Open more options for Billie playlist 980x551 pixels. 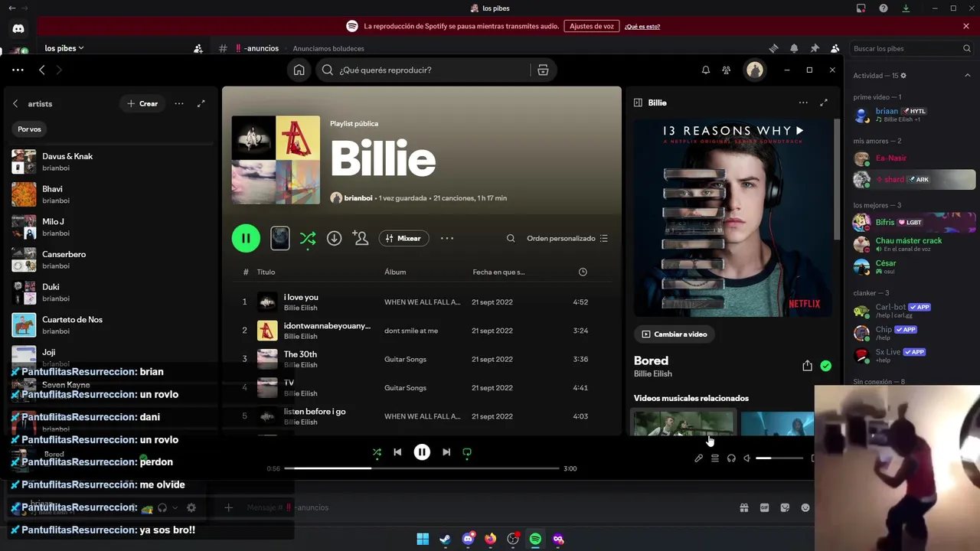[447, 238]
